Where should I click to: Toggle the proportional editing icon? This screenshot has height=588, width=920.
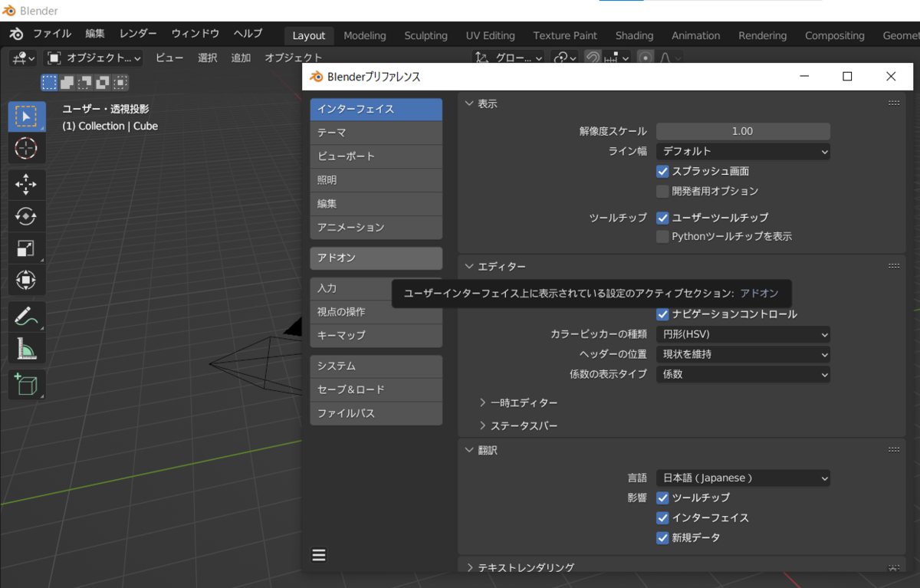coord(646,57)
